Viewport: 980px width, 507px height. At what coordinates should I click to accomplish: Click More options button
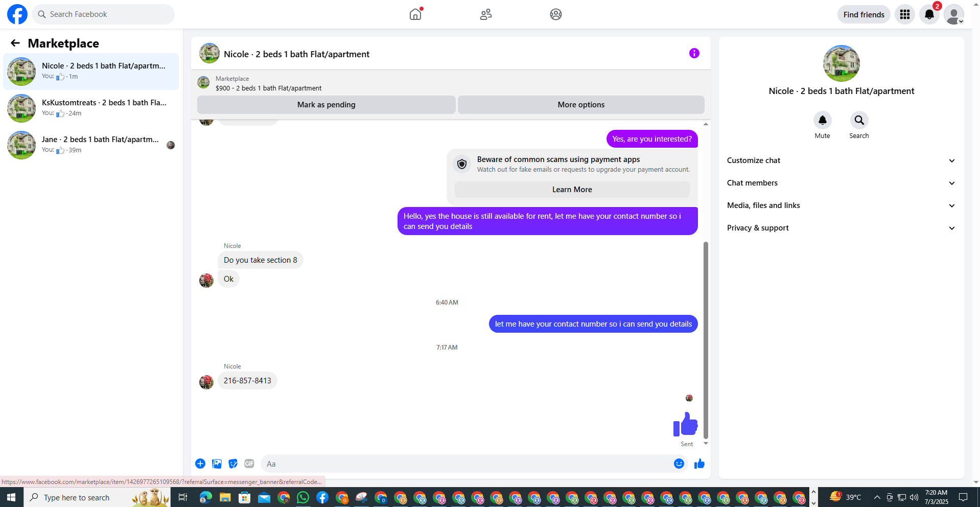click(581, 105)
